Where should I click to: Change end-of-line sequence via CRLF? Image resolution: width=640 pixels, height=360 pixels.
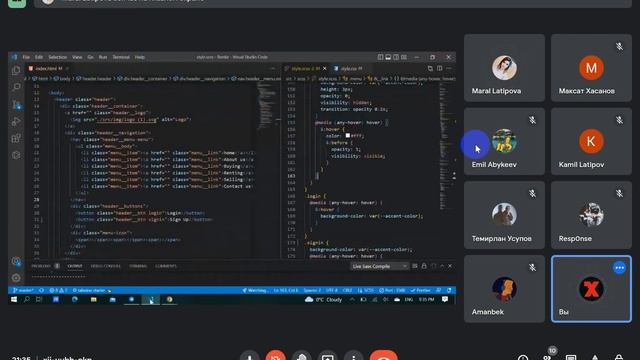(x=347, y=290)
